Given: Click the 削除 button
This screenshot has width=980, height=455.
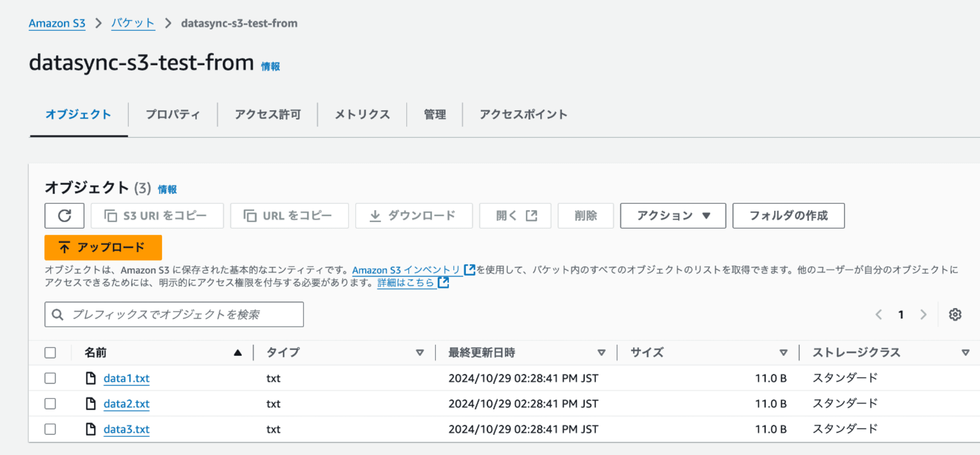Looking at the screenshot, I should 586,216.
